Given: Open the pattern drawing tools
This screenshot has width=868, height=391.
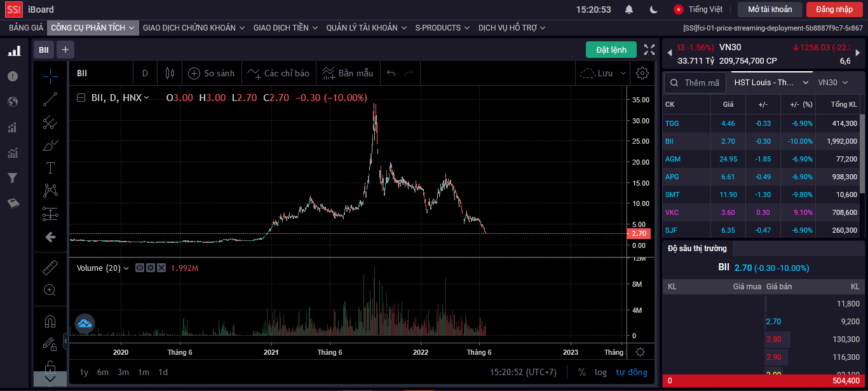Looking at the screenshot, I should 50,190.
